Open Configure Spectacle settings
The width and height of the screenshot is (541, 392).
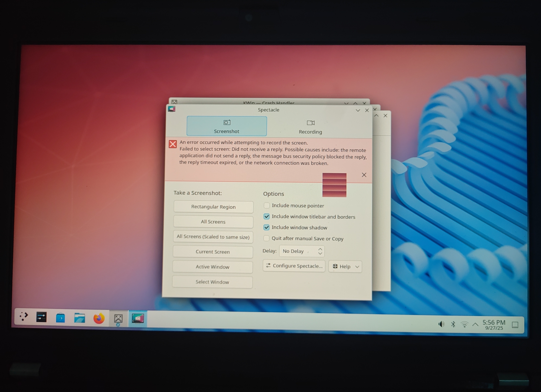pyautogui.click(x=294, y=266)
